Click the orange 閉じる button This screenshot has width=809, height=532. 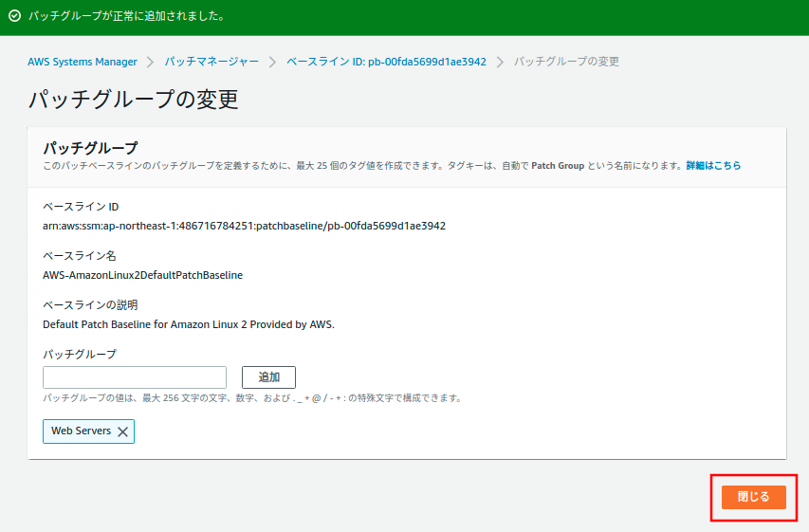pyautogui.click(x=753, y=497)
